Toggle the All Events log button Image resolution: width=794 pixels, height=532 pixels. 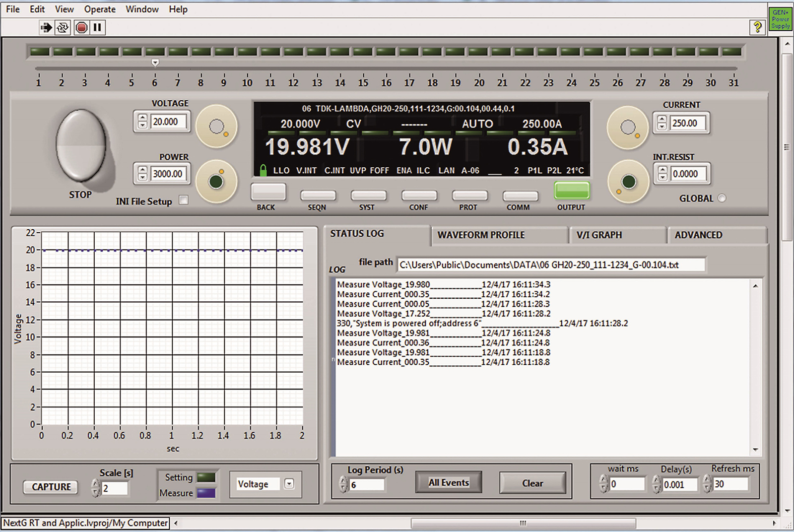coord(449,482)
